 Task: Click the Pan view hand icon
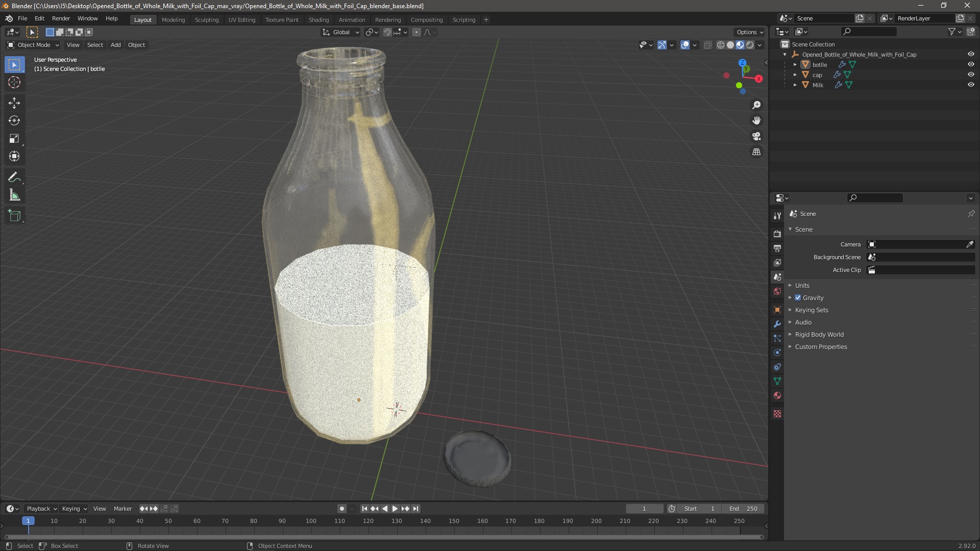click(x=756, y=120)
